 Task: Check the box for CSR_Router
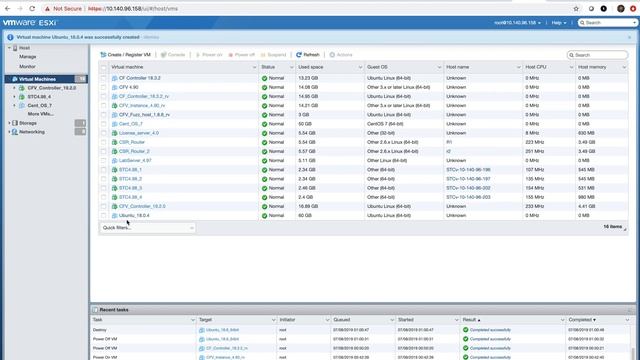(x=103, y=142)
